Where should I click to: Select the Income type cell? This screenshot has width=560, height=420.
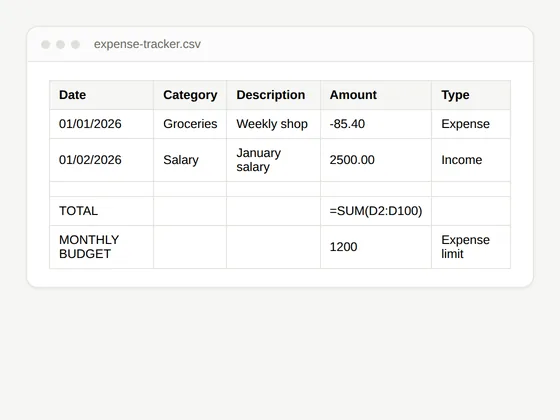[471, 160]
